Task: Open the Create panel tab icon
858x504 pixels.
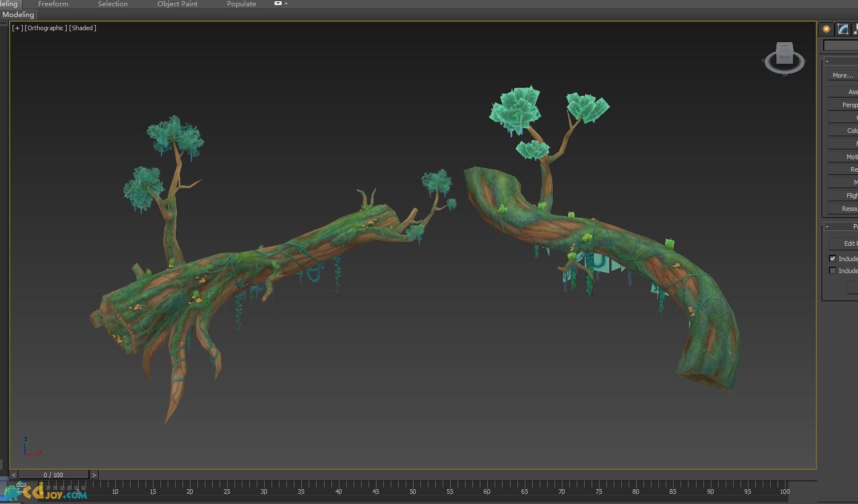Action: (826, 29)
